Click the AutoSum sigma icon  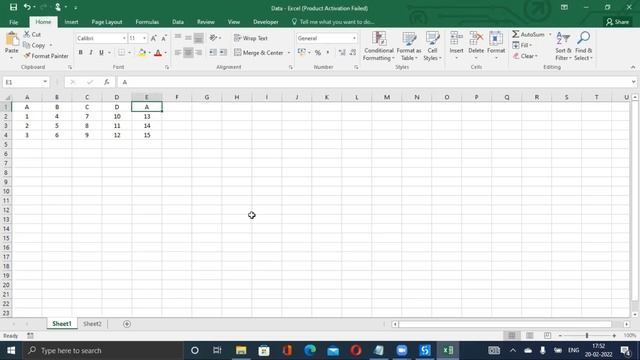tap(516, 34)
